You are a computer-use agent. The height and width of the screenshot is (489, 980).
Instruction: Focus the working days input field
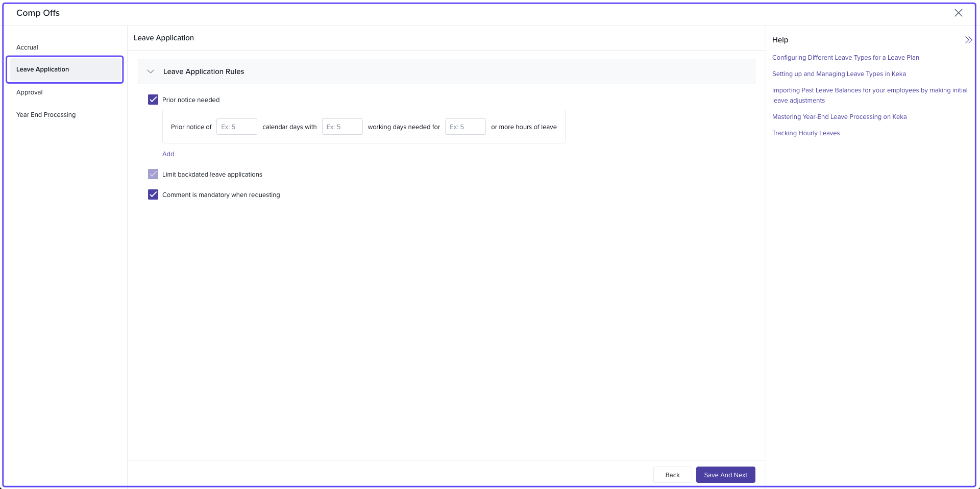pos(342,127)
